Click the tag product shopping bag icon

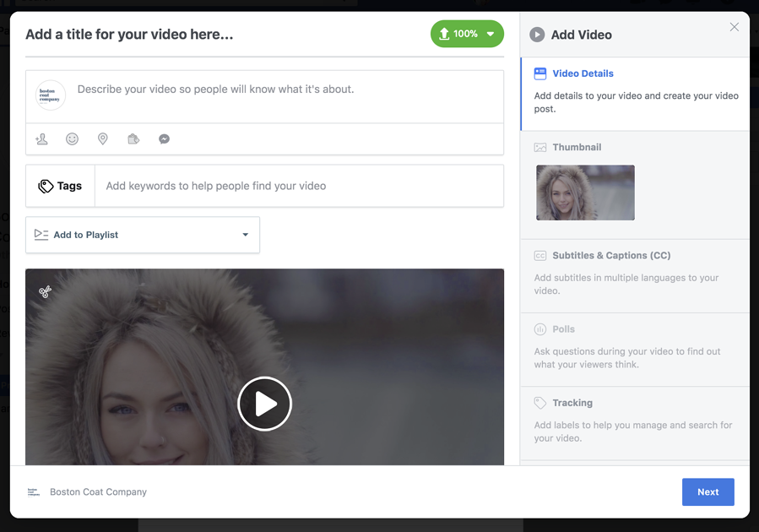133,139
